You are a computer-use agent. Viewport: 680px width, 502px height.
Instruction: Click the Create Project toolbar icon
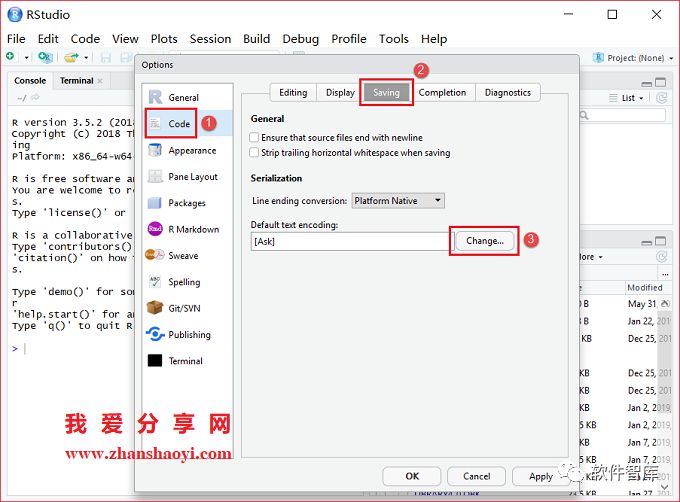pyautogui.click(x=45, y=57)
